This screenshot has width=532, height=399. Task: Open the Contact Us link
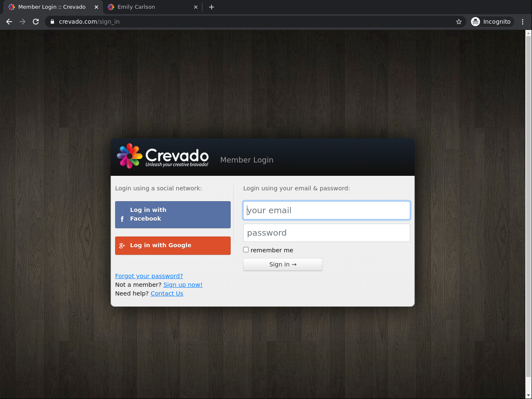167,293
